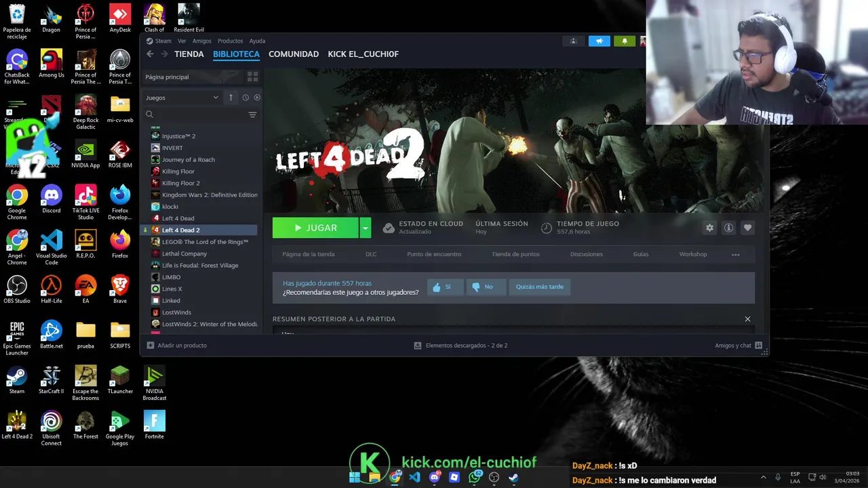This screenshot has width=868, height=488.
Task: Click thumbs-down No recommendation button
Action: click(486, 287)
